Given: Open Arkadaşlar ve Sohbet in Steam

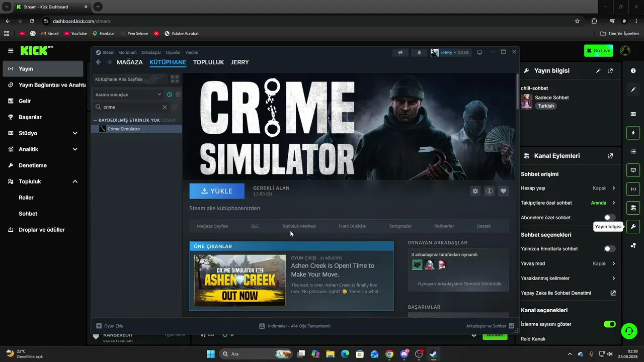Looking at the screenshot, I should click(x=490, y=326).
